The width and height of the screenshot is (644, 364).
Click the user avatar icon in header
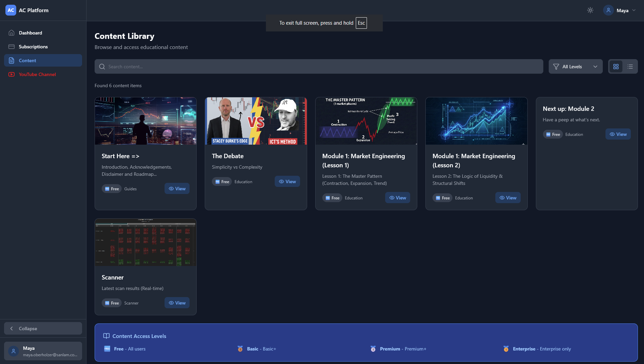pyautogui.click(x=608, y=10)
